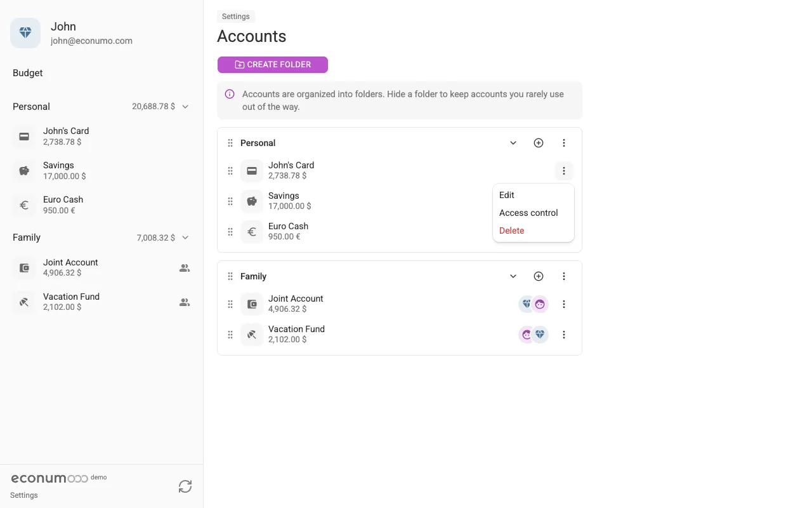
Task: Click the info icon in the hint banner
Action: tap(230, 94)
